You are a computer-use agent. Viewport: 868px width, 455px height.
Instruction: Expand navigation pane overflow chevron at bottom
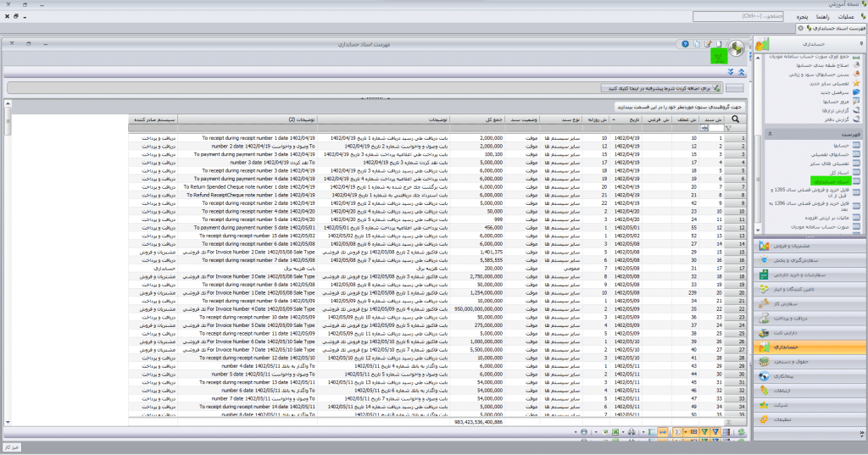pos(862,434)
